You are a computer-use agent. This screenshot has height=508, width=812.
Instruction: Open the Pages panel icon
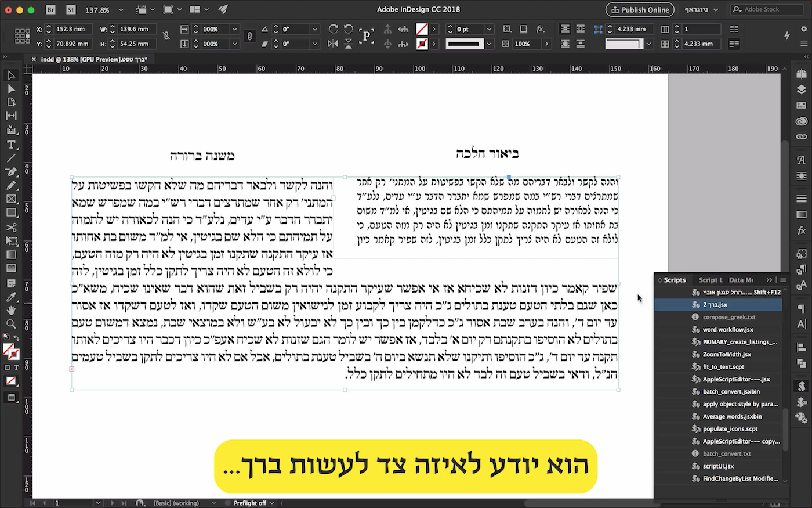point(802,74)
